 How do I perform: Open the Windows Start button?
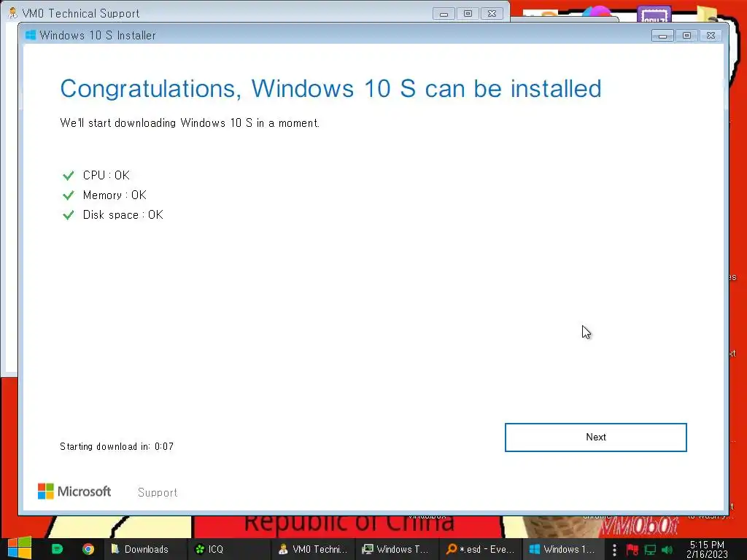click(20, 548)
